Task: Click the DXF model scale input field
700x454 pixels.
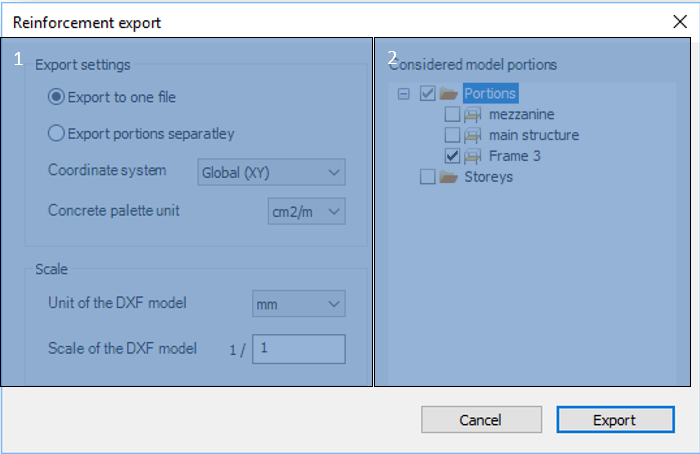Action: tap(299, 349)
